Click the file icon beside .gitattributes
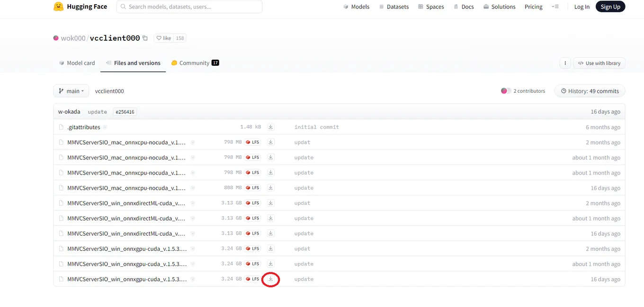 [x=61, y=127]
